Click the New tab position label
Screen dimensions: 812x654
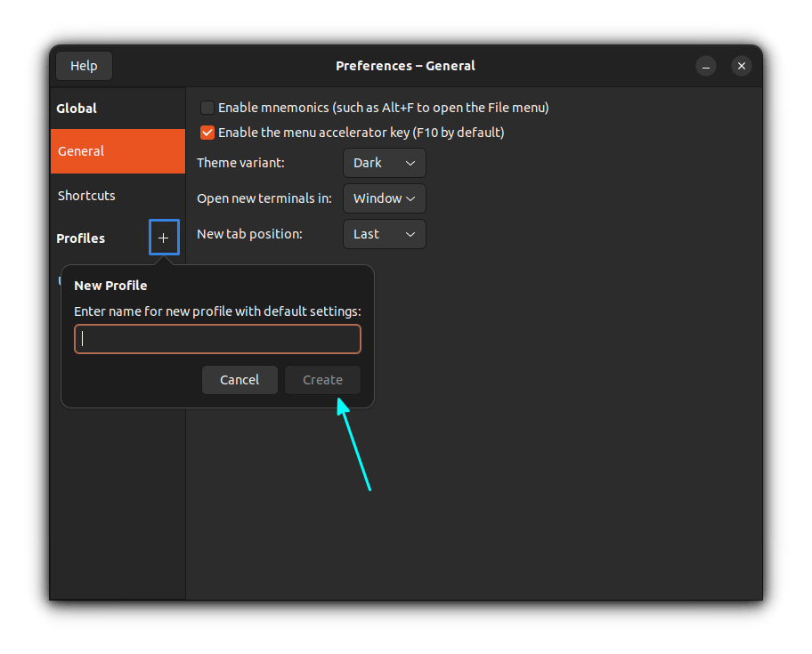[249, 234]
